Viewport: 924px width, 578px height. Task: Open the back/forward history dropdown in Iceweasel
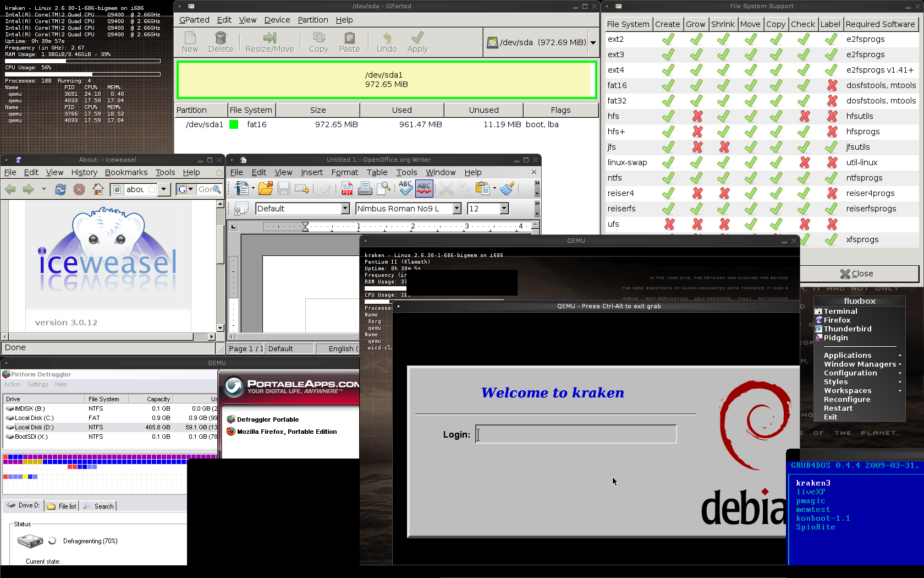click(44, 189)
